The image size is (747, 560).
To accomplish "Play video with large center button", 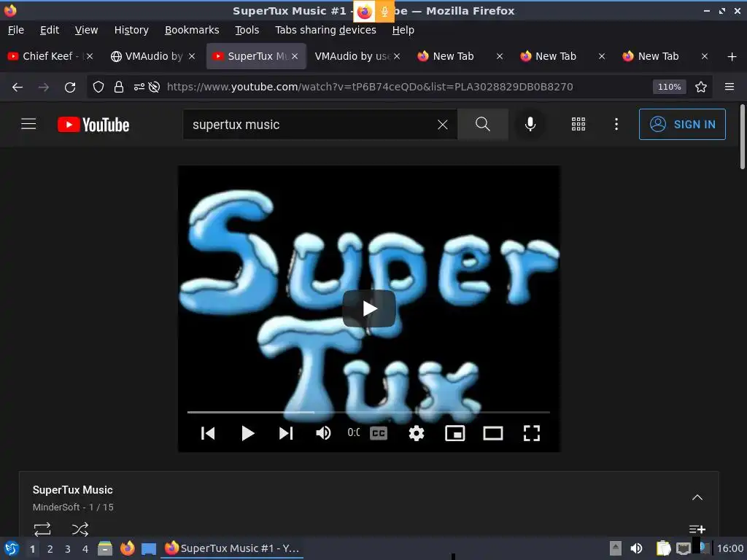I will 369,308.
